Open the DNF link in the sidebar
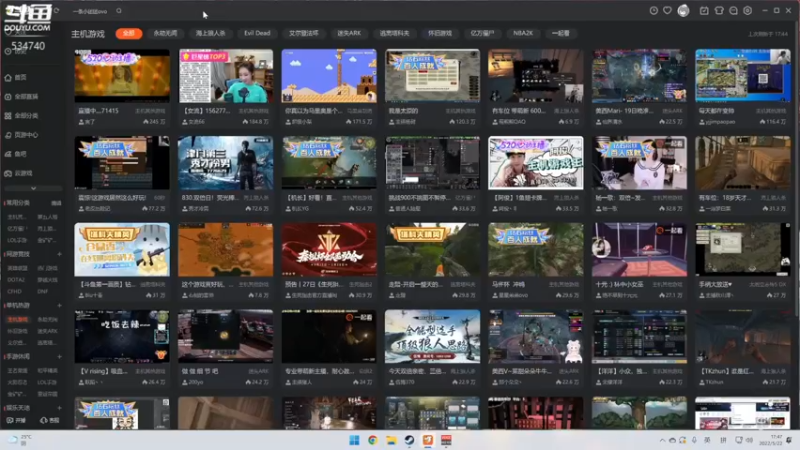800x450 pixels. click(x=42, y=292)
